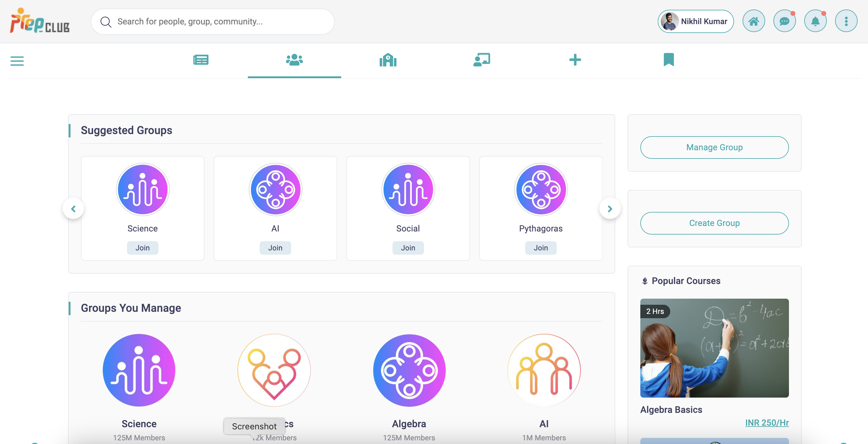Click the INR 250/Hr price link
Image resolution: width=868 pixels, height=444 pixels.
point(767,422)
